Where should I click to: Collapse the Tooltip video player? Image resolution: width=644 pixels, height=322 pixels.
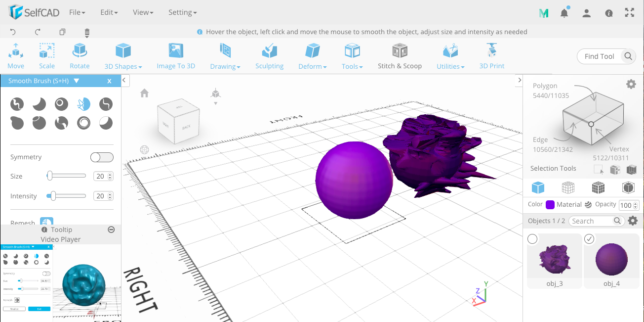(x=111, y=230)
